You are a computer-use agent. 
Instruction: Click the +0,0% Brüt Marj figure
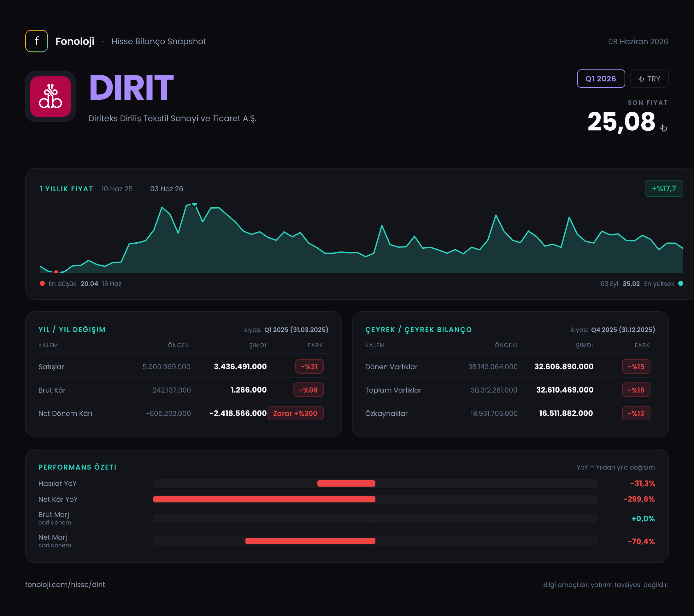(x=643, y=518)
